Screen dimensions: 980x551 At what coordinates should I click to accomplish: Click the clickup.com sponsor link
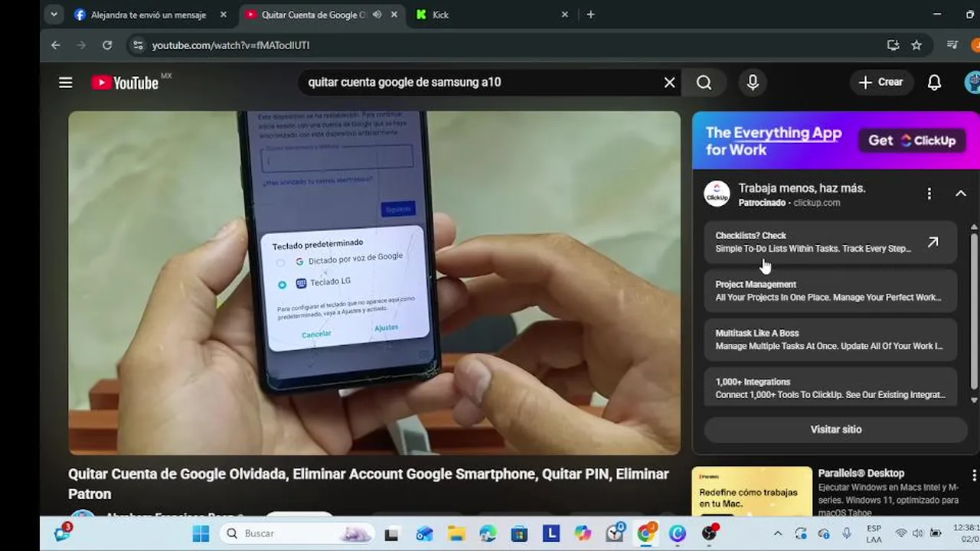[x=817, y=203]
